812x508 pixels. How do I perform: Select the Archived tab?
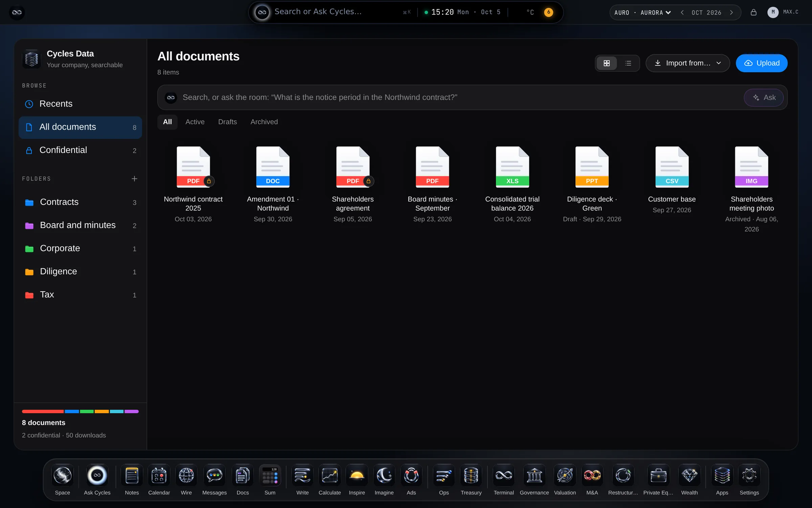click(264, 122)
